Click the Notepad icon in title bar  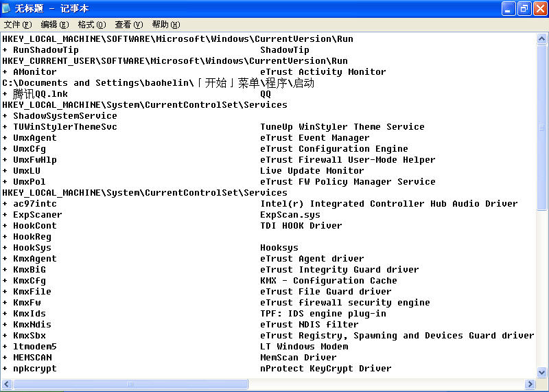[x=8, y=8]
